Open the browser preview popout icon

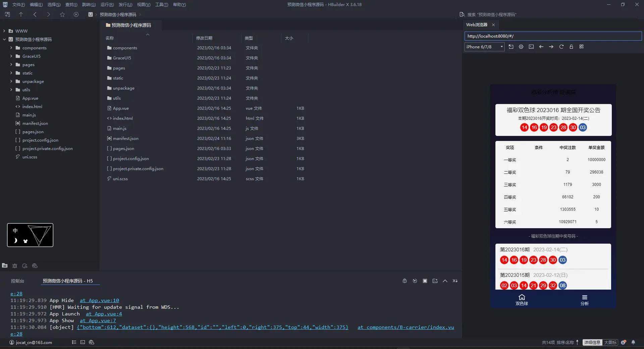511,47
